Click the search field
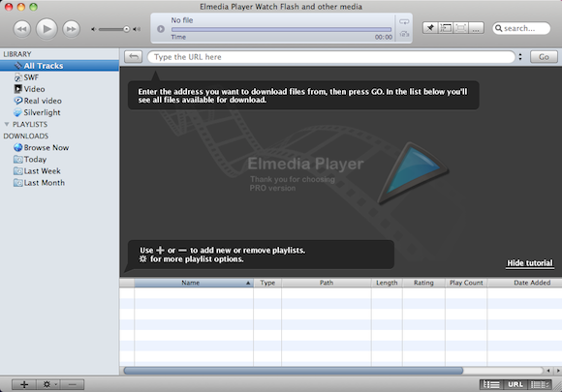Viewport: 562px width, 392px height. pos(521,28)
